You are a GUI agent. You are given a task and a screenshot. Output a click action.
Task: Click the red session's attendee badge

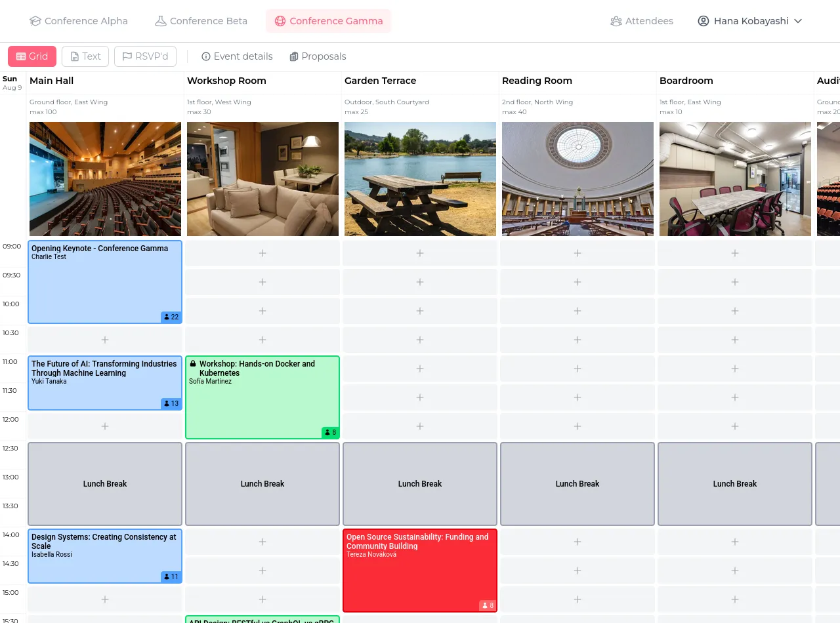(488, 605)
